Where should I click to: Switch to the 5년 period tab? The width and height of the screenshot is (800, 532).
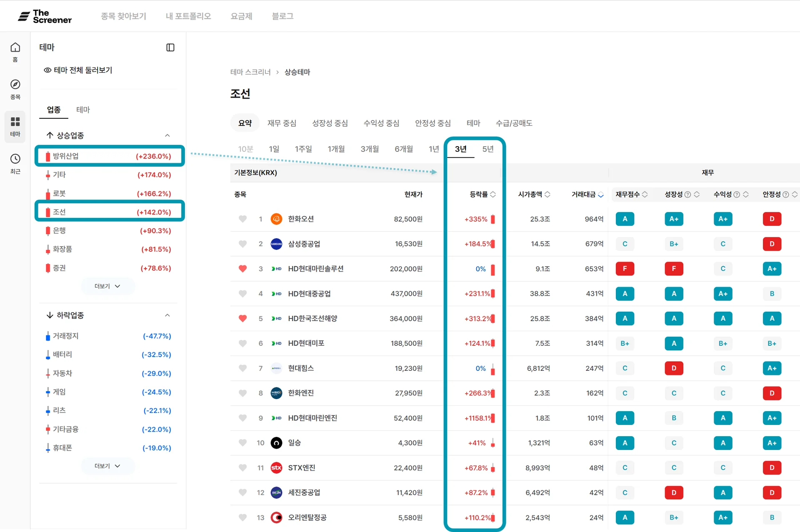coord(487,149)
